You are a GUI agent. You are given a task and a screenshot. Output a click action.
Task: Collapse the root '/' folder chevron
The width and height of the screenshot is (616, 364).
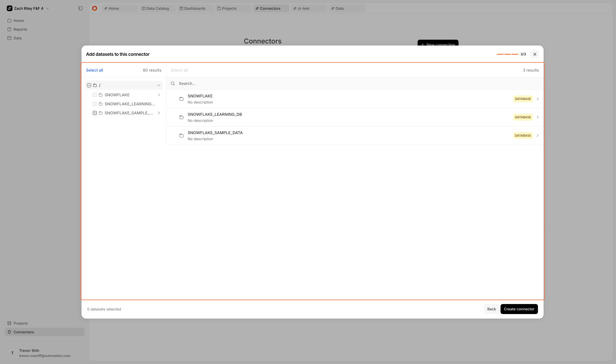(159, 85)
